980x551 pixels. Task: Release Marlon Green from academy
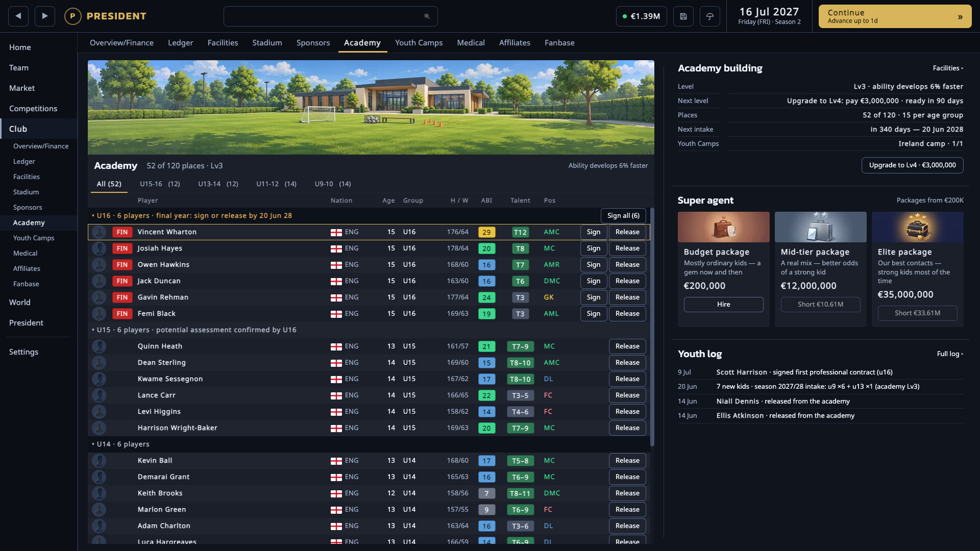(x=627, y=510)
